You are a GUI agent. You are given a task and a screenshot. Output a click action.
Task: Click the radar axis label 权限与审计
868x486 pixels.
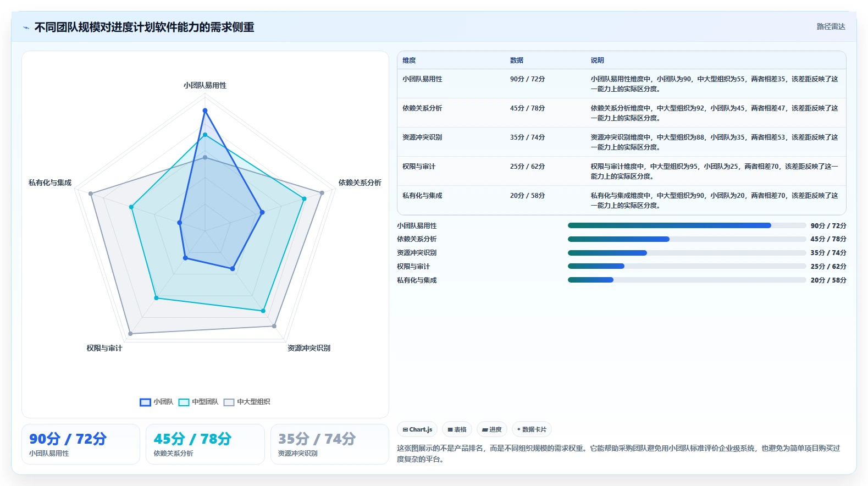[104, 348]
